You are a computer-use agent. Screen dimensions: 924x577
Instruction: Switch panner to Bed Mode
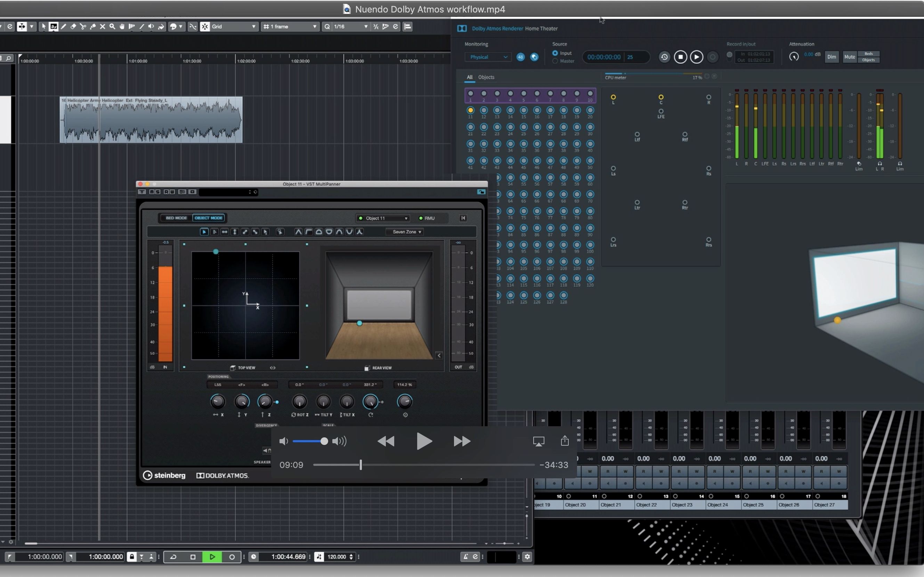click(176, 218)
